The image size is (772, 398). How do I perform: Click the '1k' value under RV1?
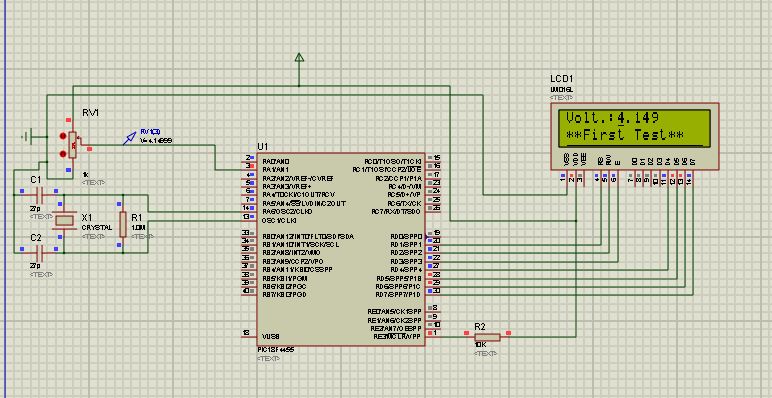pyautogui.click(x=85, y=175)
